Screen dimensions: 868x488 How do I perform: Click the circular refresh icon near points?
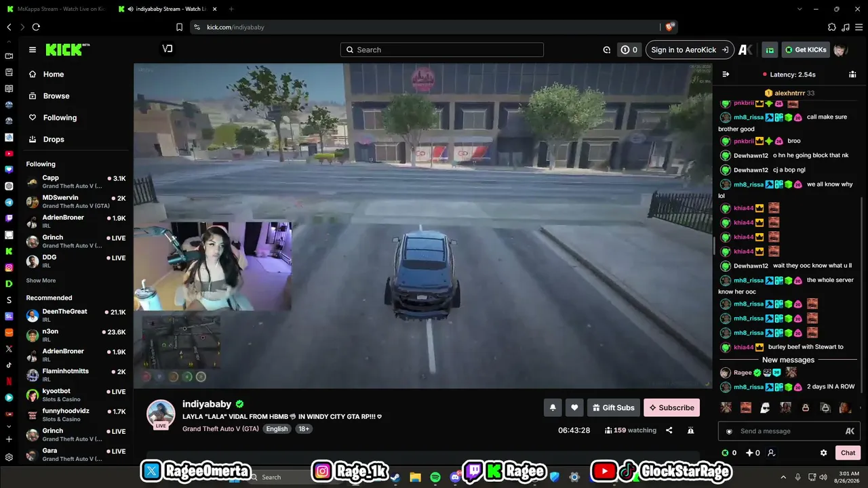[607, 49]
